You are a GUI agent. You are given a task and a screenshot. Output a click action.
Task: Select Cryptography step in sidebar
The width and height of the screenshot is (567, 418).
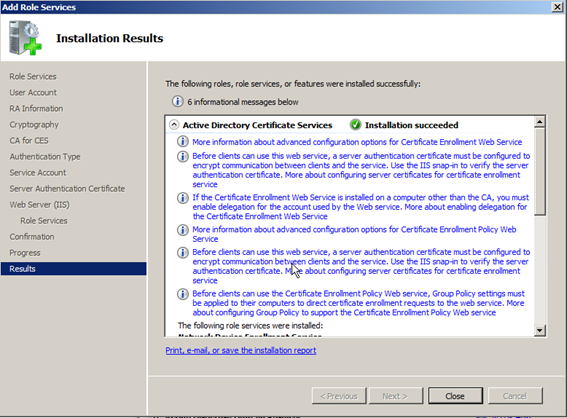click(x=34, y=124)
